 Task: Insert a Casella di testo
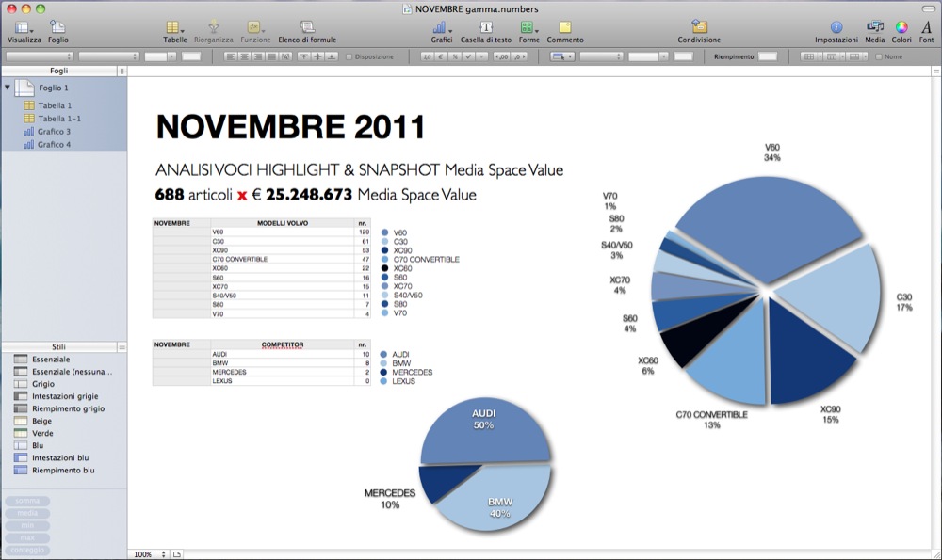[486, 28]
